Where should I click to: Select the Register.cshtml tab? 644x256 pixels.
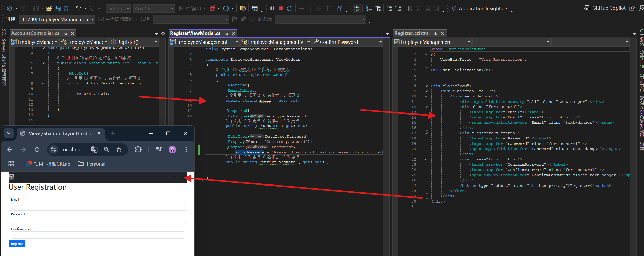[412, 33]
